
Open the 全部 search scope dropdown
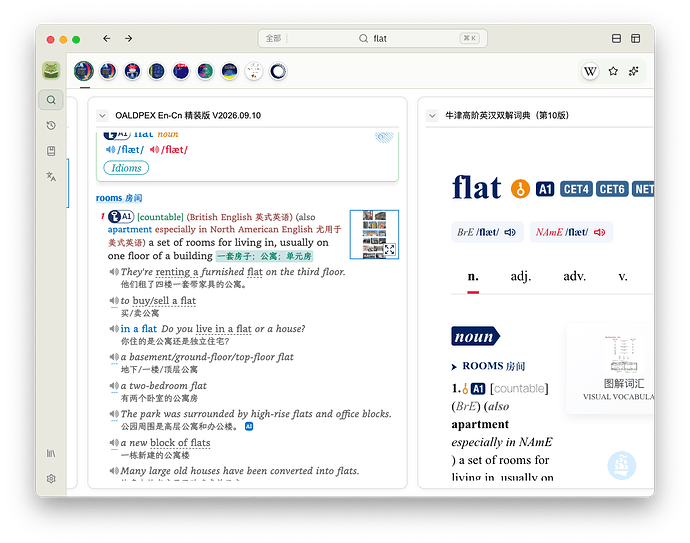(273, 39)
